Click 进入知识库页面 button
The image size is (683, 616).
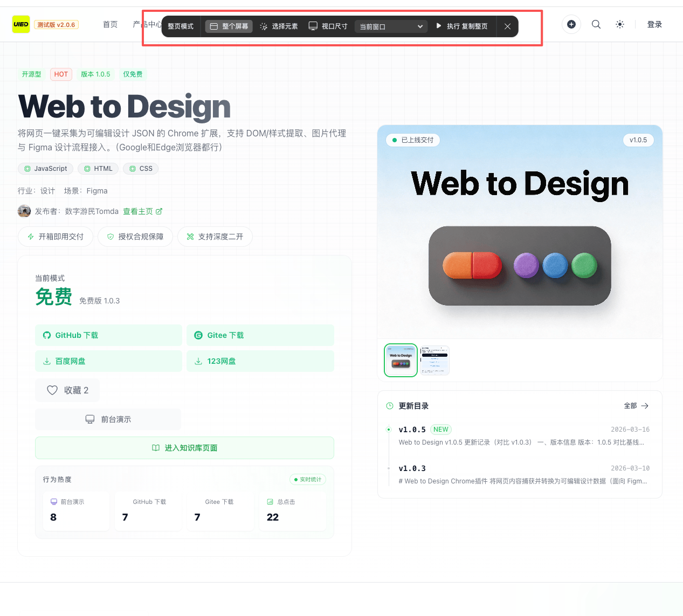tap(184, 448)
